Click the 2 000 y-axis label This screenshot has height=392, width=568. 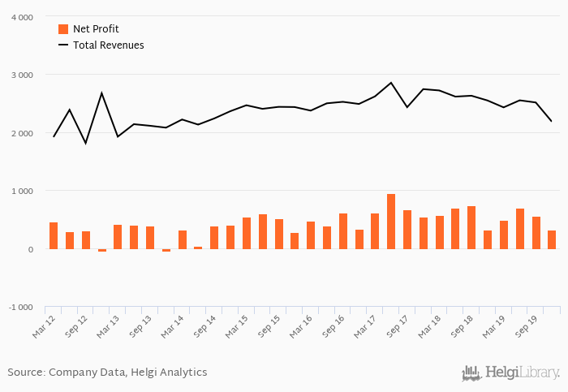(x=22, y=133)
